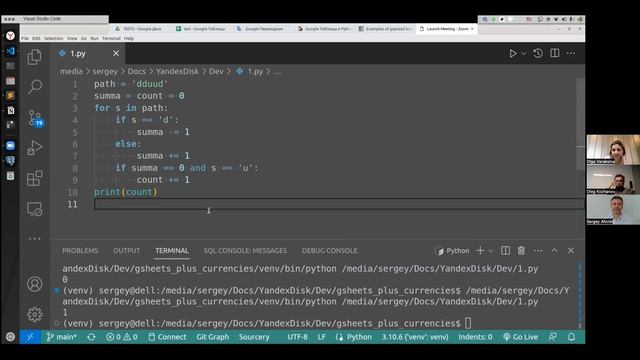Viewport: 640px width, 360px height.
Task: Open remote window button in status bar
Action: pyautogui.click(x=30, y=337)
